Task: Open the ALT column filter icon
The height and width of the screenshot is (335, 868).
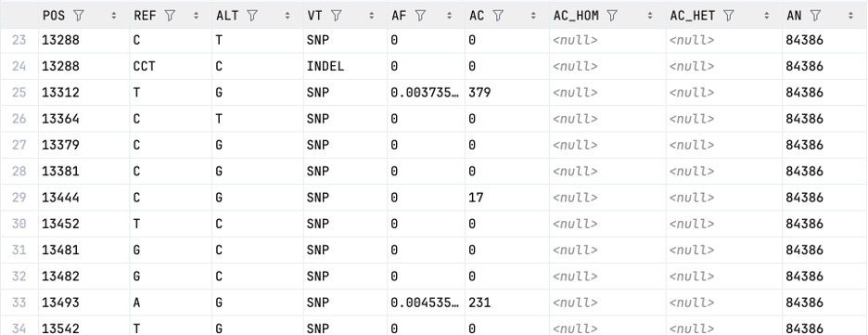Action: [252, 16]
